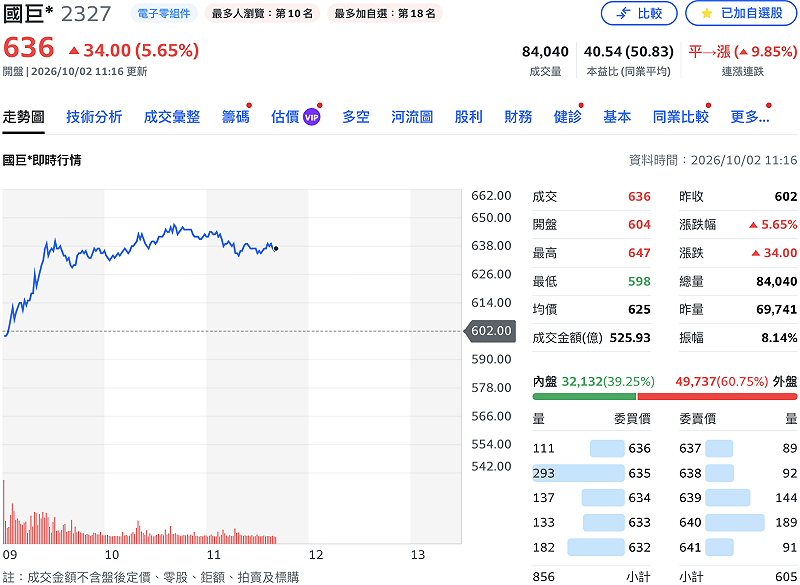The width and height of the screenshot is (800, 585).
Task: Click the bid price 636 row
Action: (591, 448)
